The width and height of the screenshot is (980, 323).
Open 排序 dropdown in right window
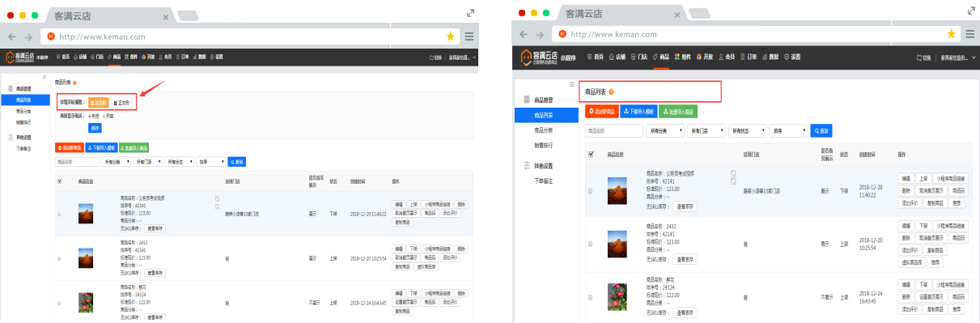(789, 130)
